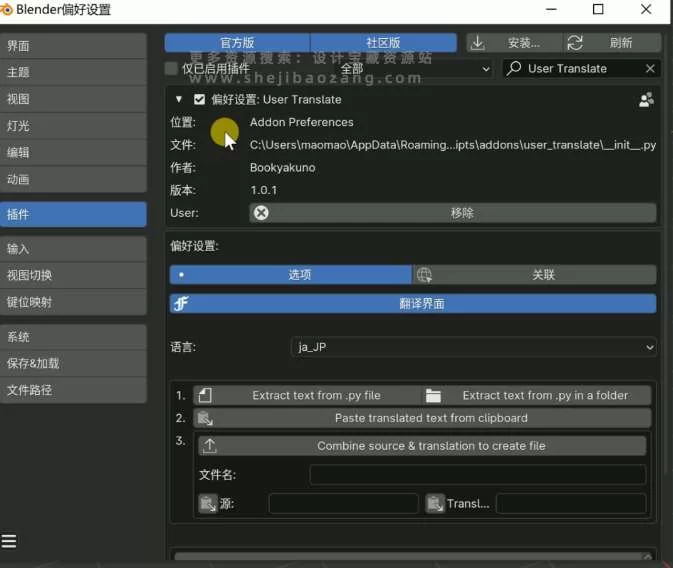This screenshot has width=673, height=568.
Task: Click the download icon beside 安装 button
Action: click(x=478, y=43)
